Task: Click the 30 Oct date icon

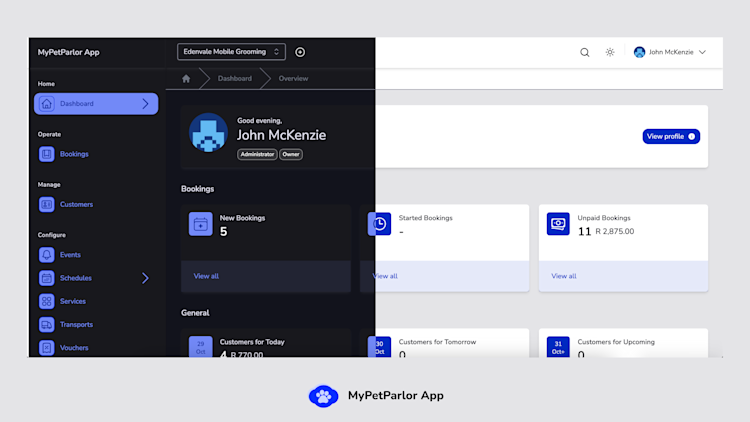Action: (379, 347)
